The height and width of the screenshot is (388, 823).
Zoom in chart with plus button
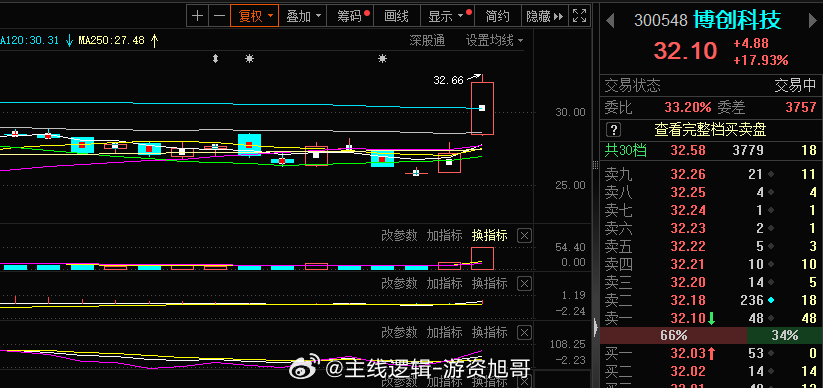197,16
